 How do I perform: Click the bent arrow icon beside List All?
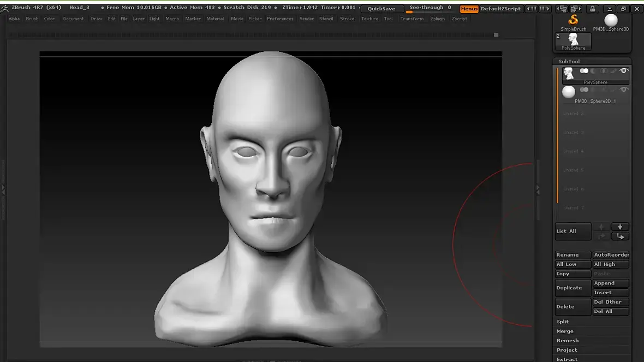pos(620,236)
